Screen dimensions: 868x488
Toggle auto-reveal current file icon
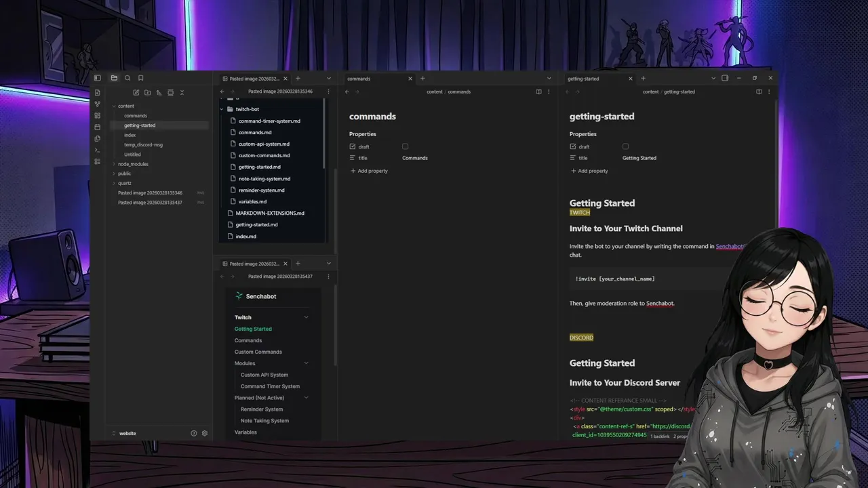pyautogui.click(x=170, y=92)
